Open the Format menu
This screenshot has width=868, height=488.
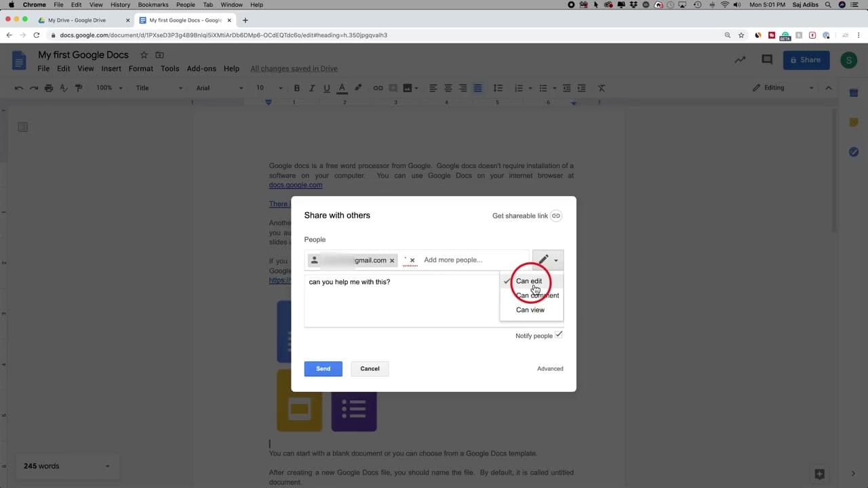coord(141,68)
